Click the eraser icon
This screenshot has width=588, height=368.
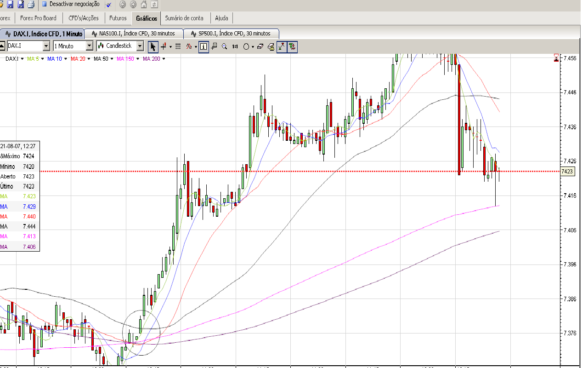(260, 46)
